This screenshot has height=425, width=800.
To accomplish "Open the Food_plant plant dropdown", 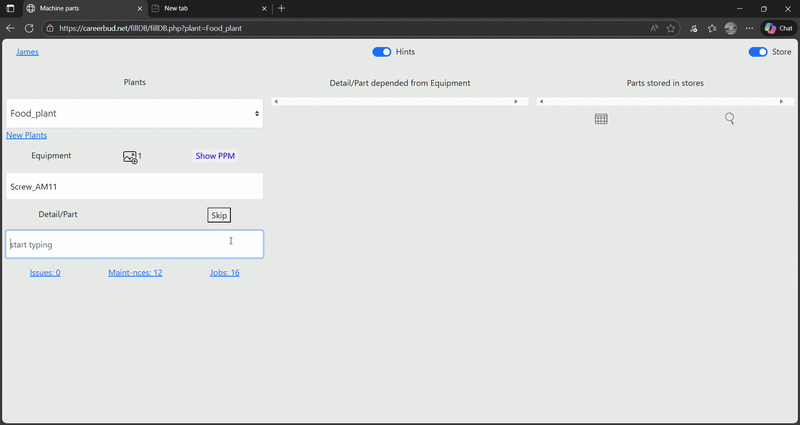I will pyautogui.click(x=134, y=114).
